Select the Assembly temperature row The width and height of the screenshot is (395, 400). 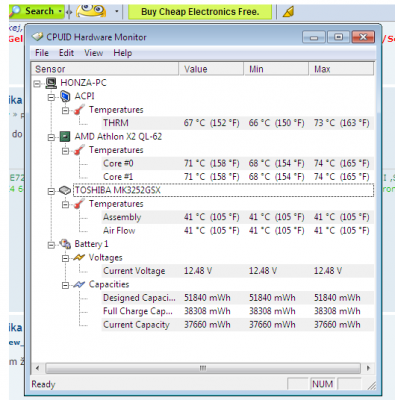tap(238, 217)
